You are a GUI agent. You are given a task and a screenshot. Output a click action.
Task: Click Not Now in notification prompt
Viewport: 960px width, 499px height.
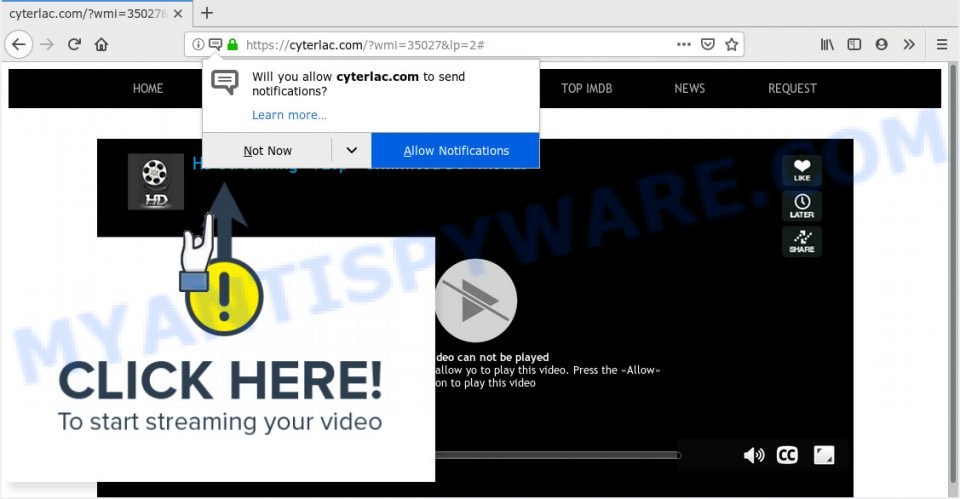coord(268,151)
